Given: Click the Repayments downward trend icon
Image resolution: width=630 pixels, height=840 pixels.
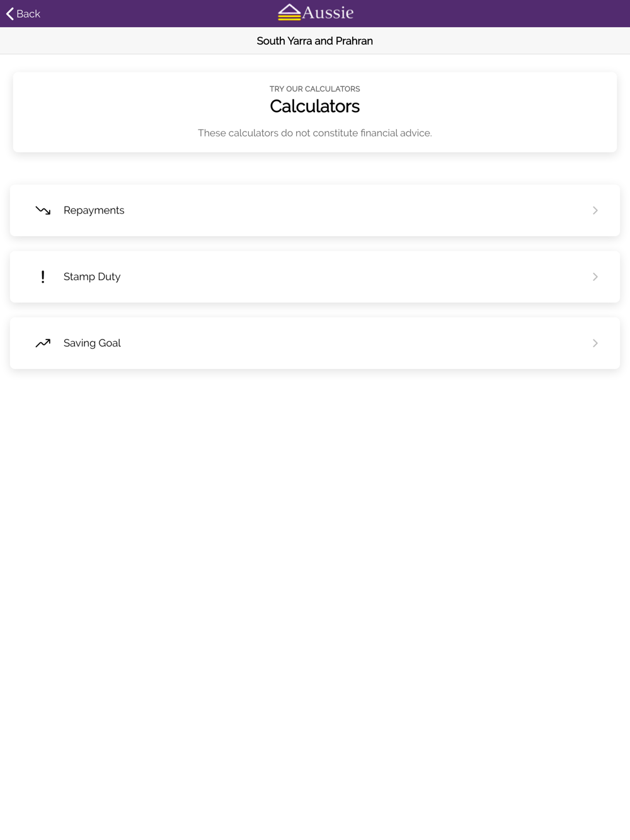Looking at the screenshot, I should pyautogui.click(x=43, y=210).
